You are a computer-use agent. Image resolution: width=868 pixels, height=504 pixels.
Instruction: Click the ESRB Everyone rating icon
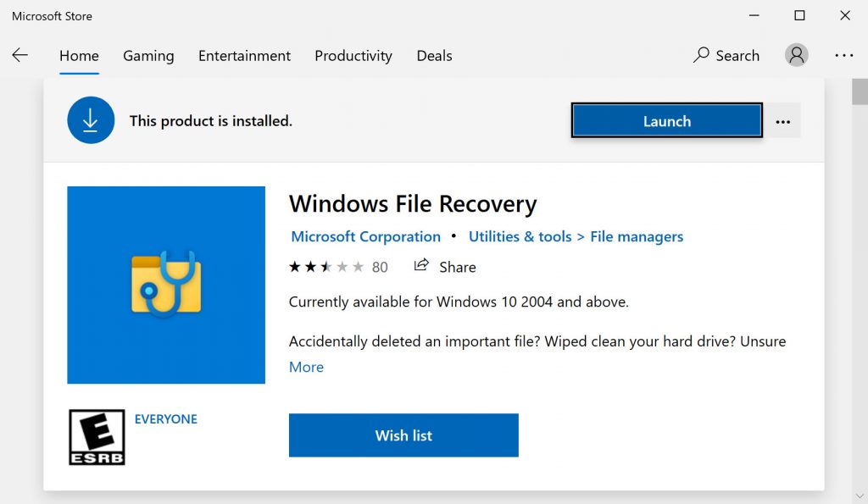pyautogui.click(x=96, y=436)
